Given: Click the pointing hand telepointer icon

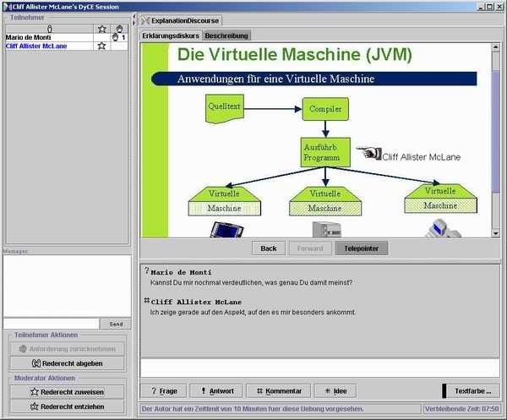Looking at the screenshot, I should pyautogui.click(x=368, y=153).
